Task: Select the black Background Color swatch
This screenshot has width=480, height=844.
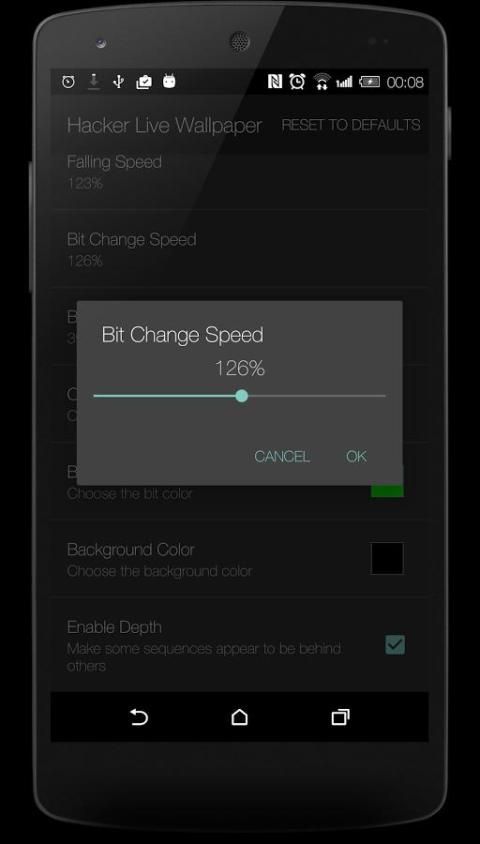Action: (x=387, y=558)
